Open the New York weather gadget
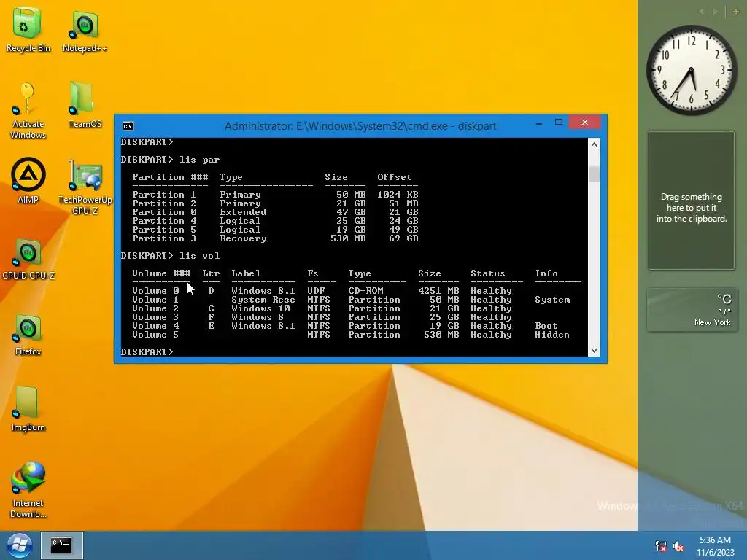Viewport: 747px width, 560px height. coord(692,310)
